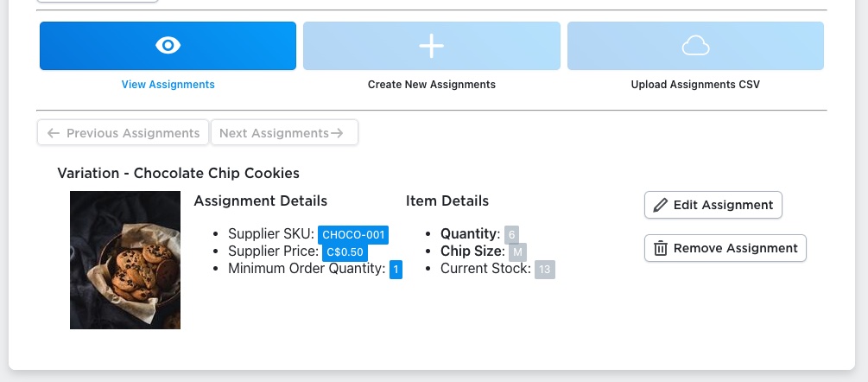Click the eye icon on View Assignments

click(168, 46)
